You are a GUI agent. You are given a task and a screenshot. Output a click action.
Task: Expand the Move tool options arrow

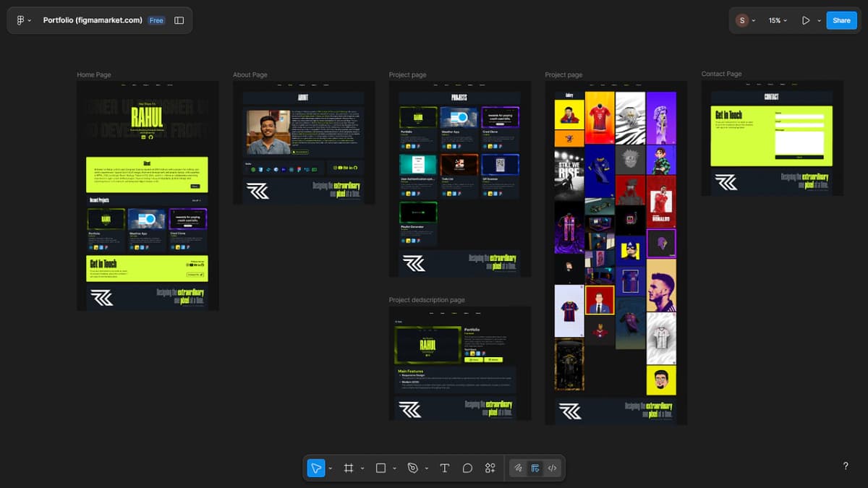click(331, 468)
